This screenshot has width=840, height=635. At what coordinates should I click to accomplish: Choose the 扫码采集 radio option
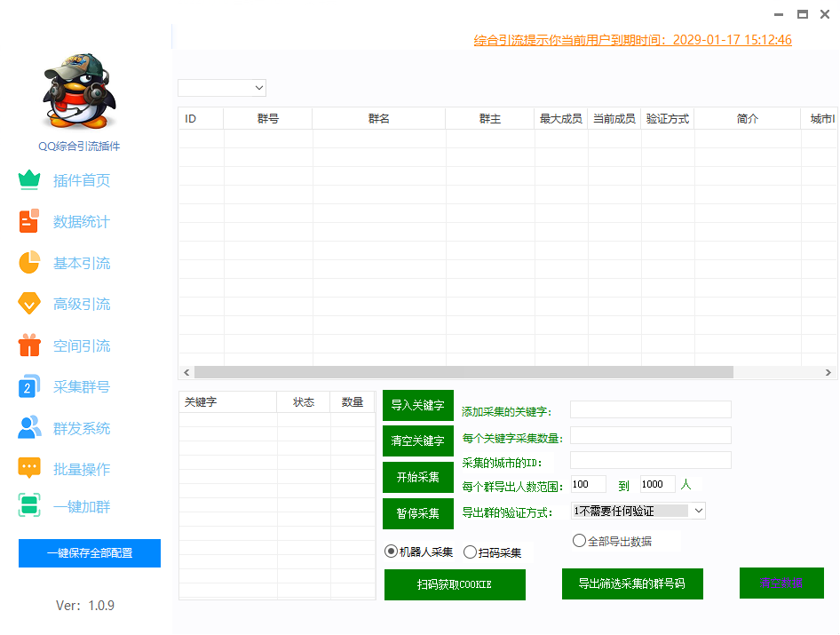(x=470, y=552)
